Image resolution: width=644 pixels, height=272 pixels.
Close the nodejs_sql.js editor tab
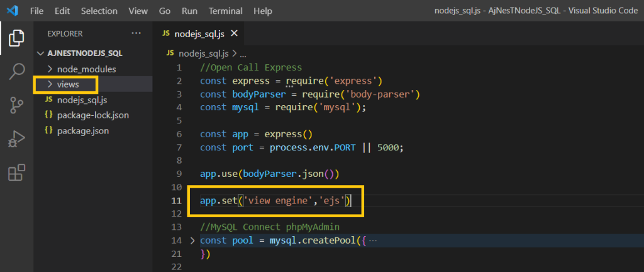click(234, 33)
